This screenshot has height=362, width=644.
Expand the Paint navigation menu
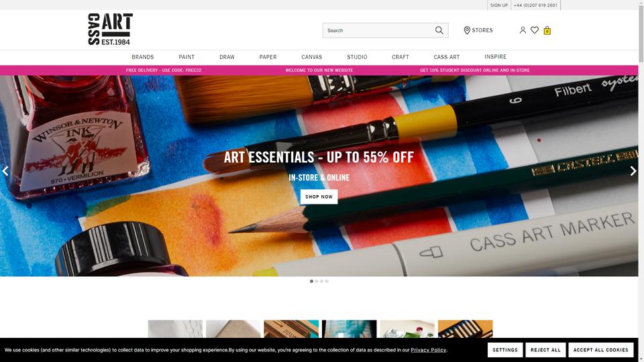pyautogui.click(x=186, y=57)
